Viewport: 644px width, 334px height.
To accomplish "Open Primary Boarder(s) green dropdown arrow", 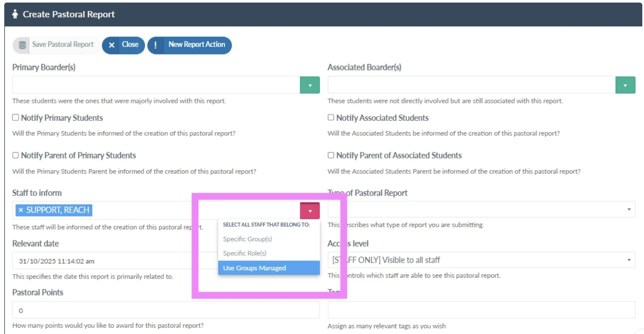I will 310,85.
